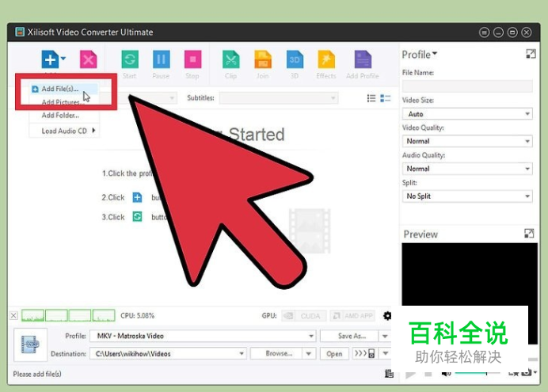Viewport: 548px width, 392px height.
Task: Click the Preview play button
Action: point(410,375)
